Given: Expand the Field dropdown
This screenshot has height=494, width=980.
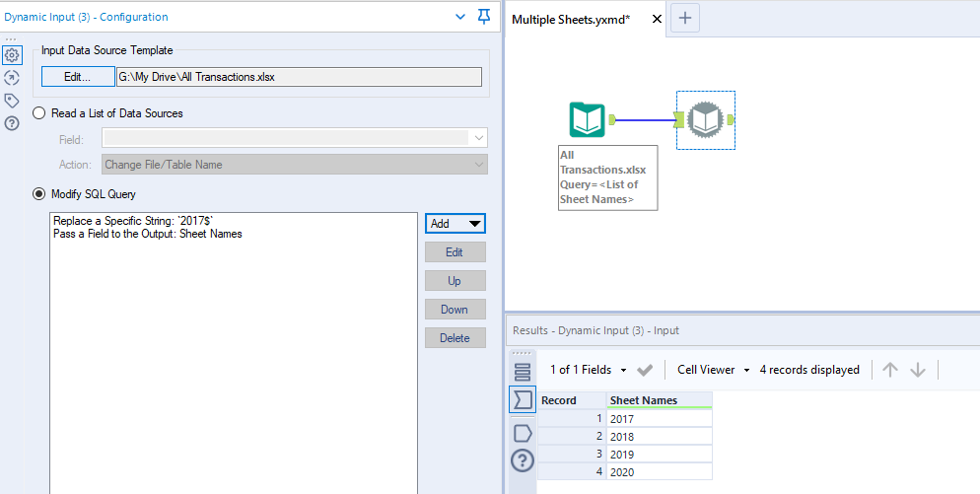Looking at the screenshot, I should click(x=295, y=138).
